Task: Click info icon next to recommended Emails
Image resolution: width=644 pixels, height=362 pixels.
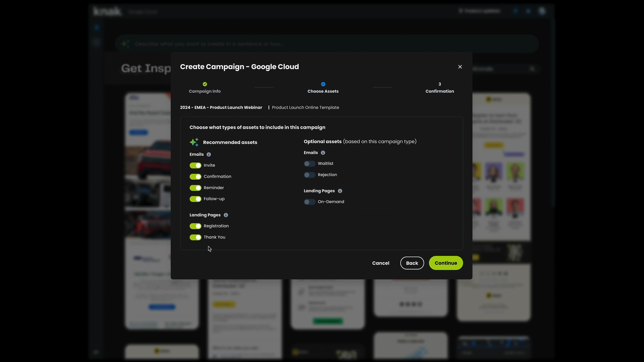Action: coord(209,155)
